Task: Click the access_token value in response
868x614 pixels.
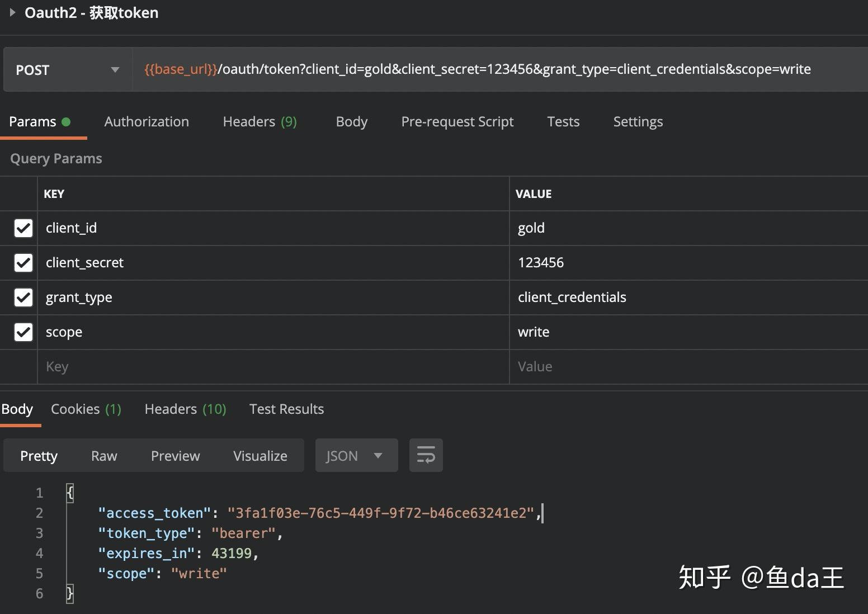Action: (381, 513)
